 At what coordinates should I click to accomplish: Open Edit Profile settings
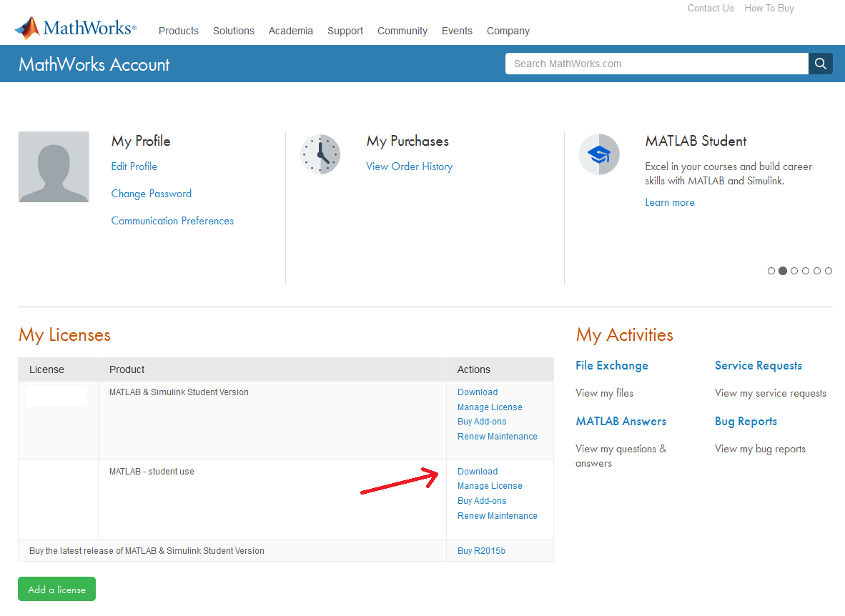tap(134, 166)
